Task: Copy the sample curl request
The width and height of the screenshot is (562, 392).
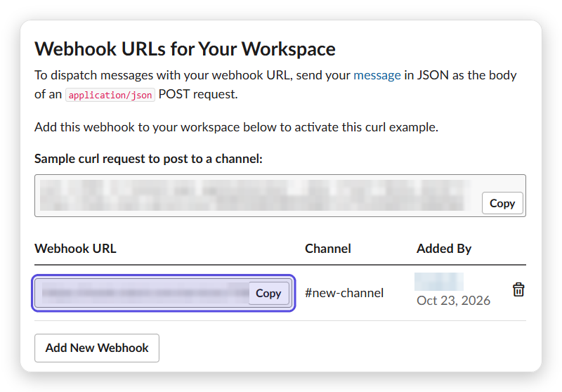Action: click(x=502, y=203)
